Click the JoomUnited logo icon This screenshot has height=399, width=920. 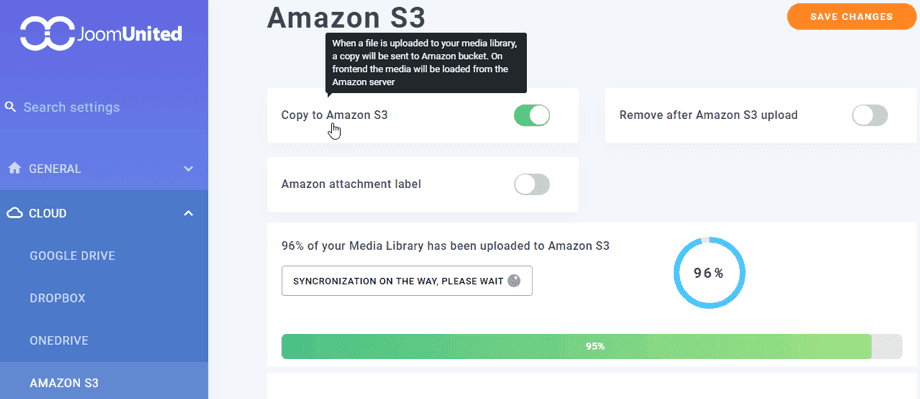click(x=48, y=33)
